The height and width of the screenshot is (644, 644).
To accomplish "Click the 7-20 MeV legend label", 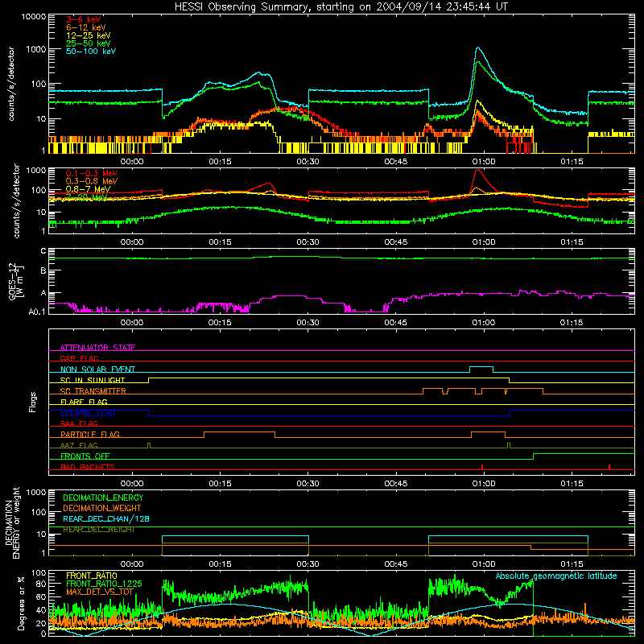I will [x=87, y=196].
